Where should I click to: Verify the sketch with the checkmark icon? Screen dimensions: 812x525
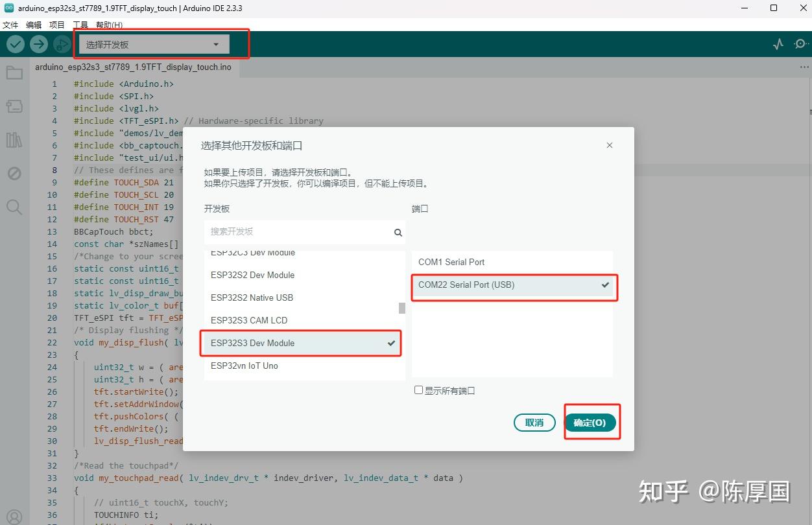pyautogui.click(x=14, y=43)
